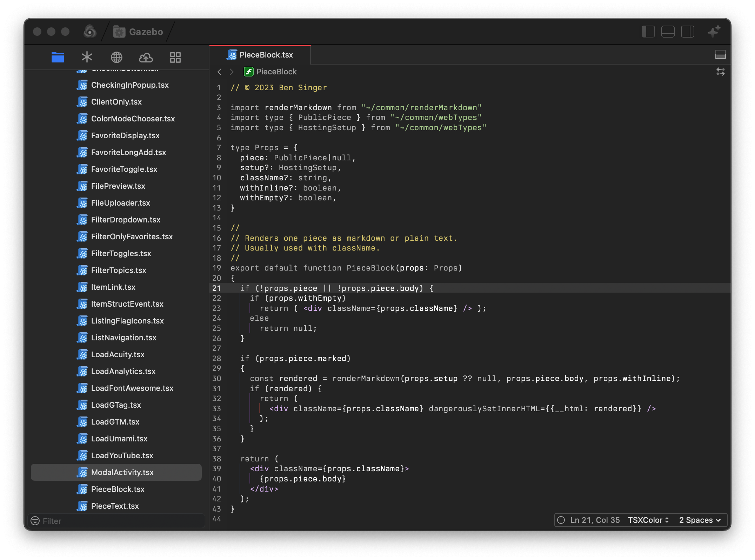Image resolution: width=755 pixels, height=560 pixels.
Task: Click the editor options arrows icon
Action: pos(720,72)
